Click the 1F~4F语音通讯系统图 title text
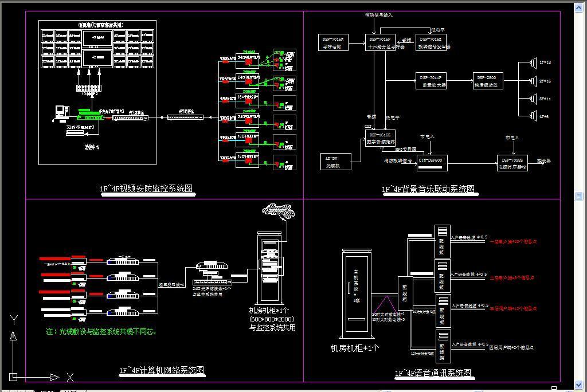 coord(433,374)
